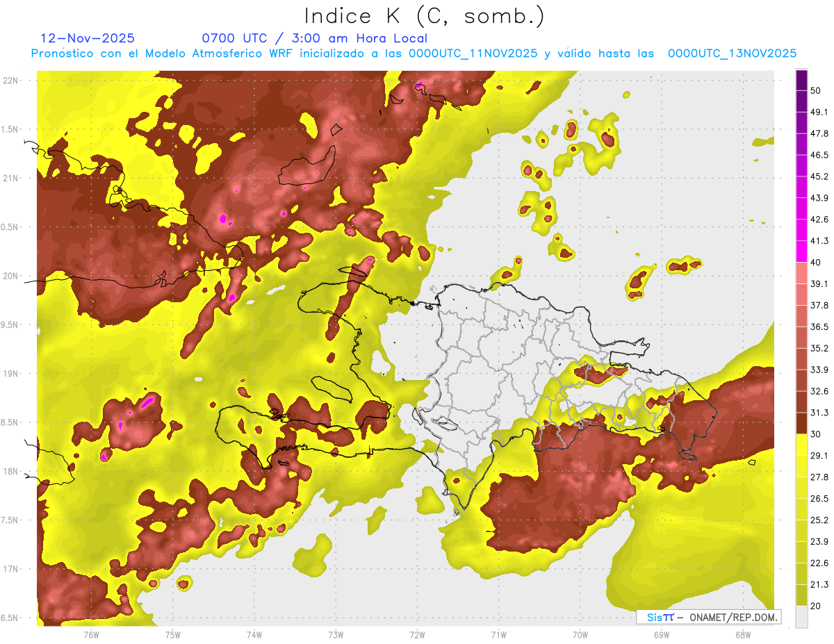Click the colorbar value "37.8"
The height and width of the screenshot is (644, 834).
coord(819,305)
